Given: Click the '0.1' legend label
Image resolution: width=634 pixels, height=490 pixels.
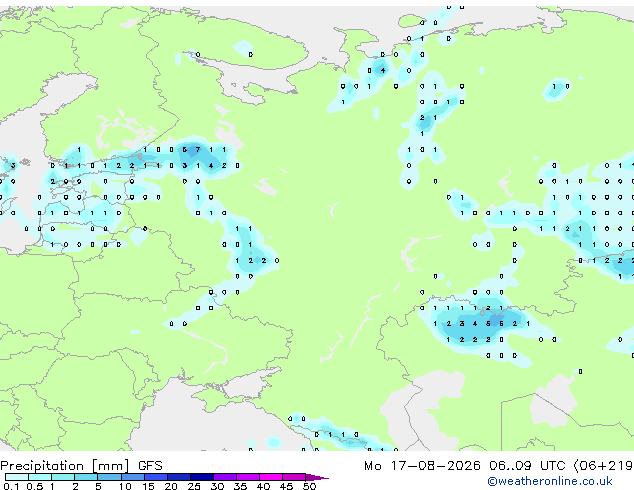Looking at the screenshot, I should coord(12,486).
